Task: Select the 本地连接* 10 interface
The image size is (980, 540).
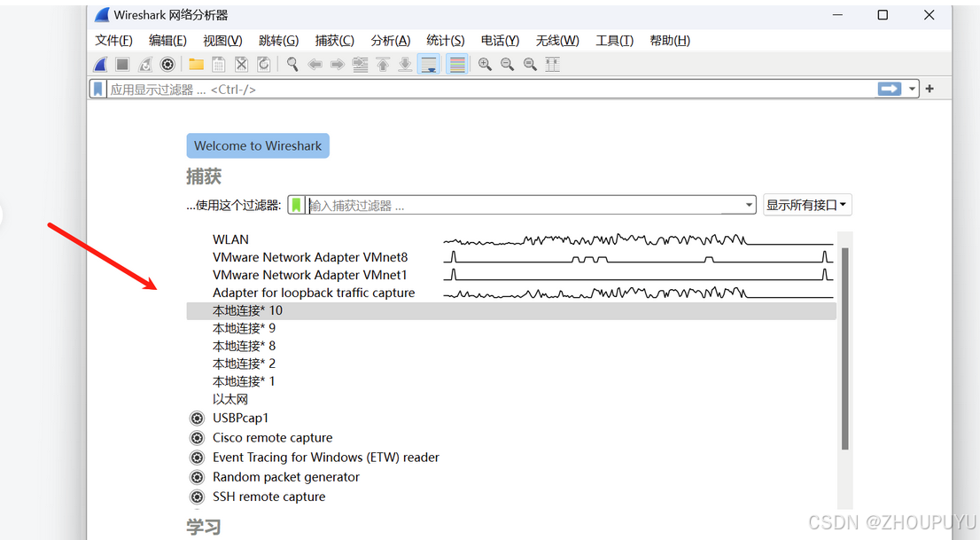Action: pos(511,310)
